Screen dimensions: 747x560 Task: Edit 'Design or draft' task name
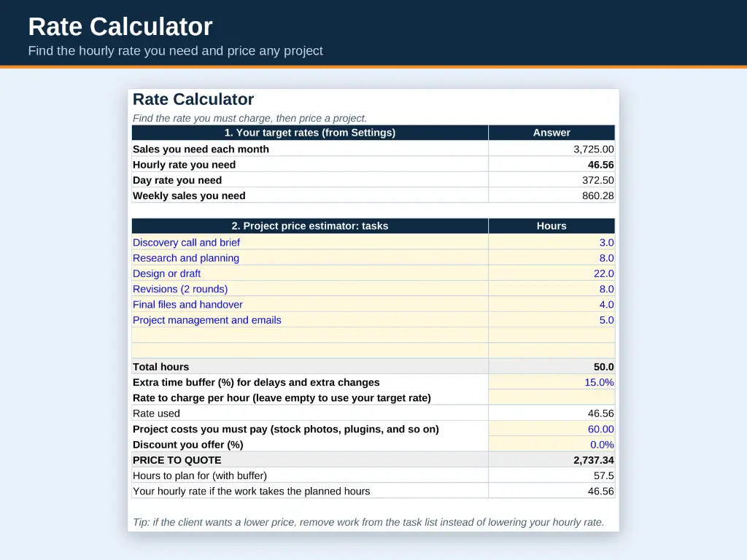point(309,273)
